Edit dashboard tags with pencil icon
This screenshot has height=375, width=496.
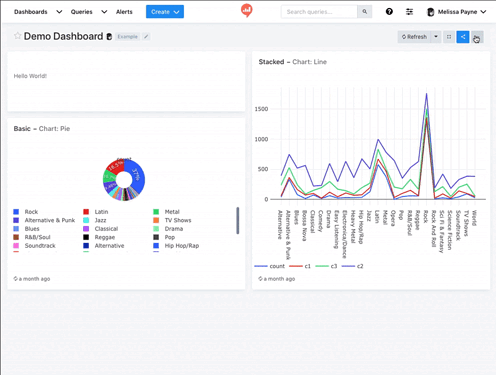point(146,37)
